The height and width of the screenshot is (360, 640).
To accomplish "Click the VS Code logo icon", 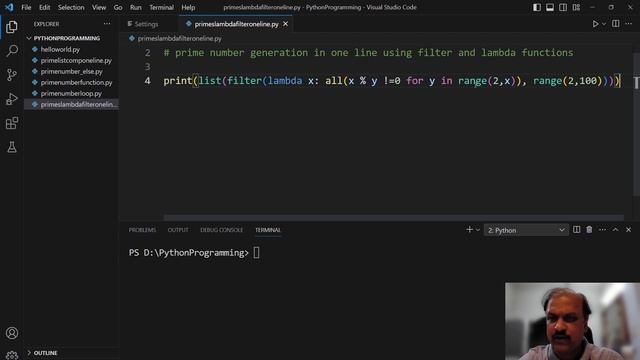I will tap(9, 7).
